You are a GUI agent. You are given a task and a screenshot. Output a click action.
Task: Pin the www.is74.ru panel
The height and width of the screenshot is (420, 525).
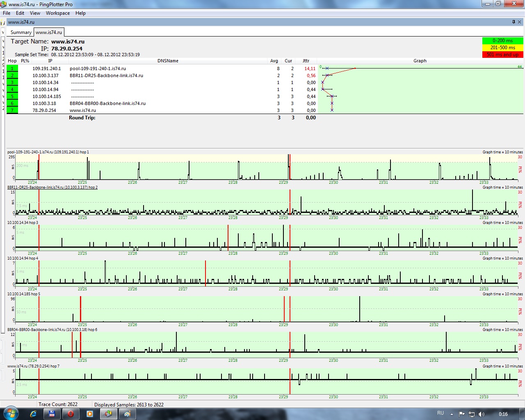pos(514,22)
